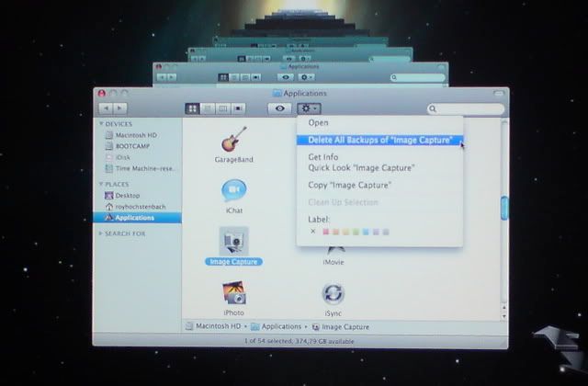Choose Delete All Backups of "Image Capture"
588x386 pixels.
[380, 141]
